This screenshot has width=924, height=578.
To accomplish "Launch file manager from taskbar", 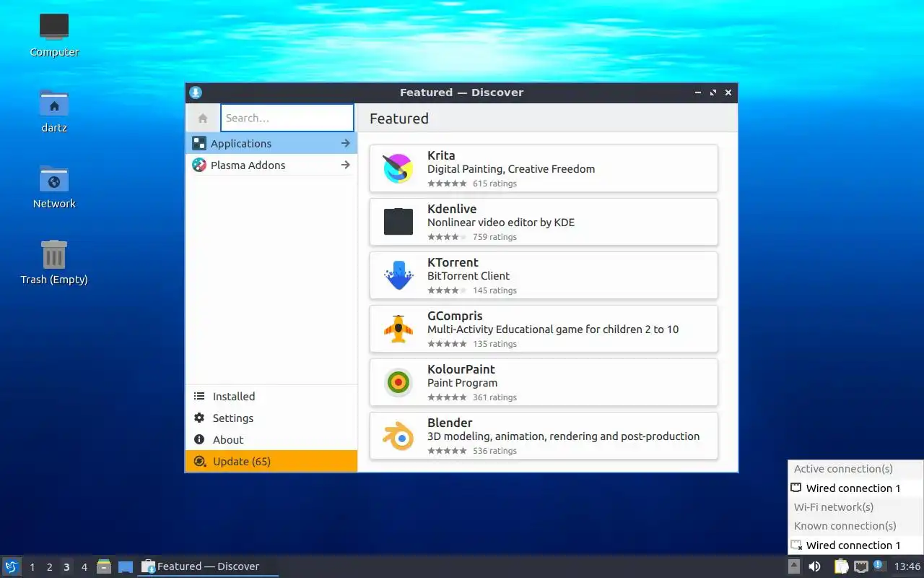I will 104,566.
